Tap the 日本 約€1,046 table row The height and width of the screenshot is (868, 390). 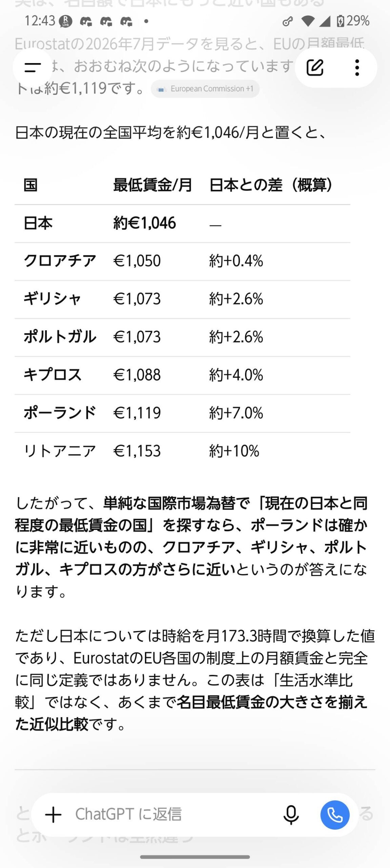tap(182, 223)
